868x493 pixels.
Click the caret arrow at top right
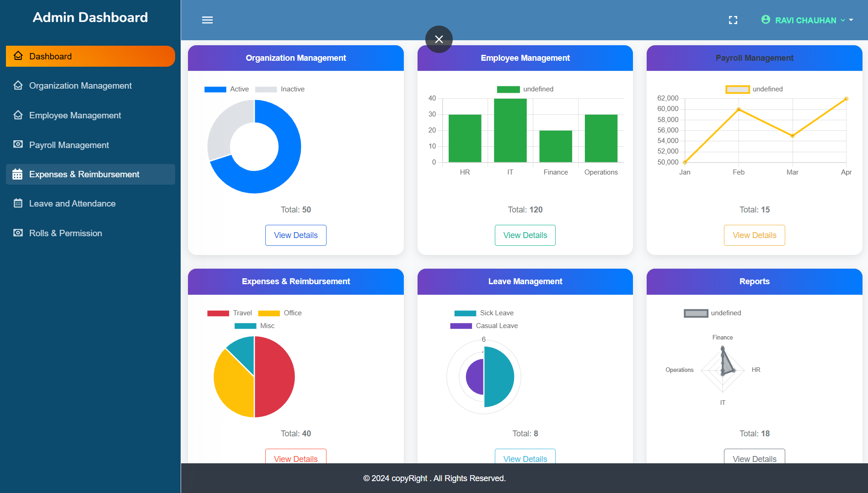[851, 20]
